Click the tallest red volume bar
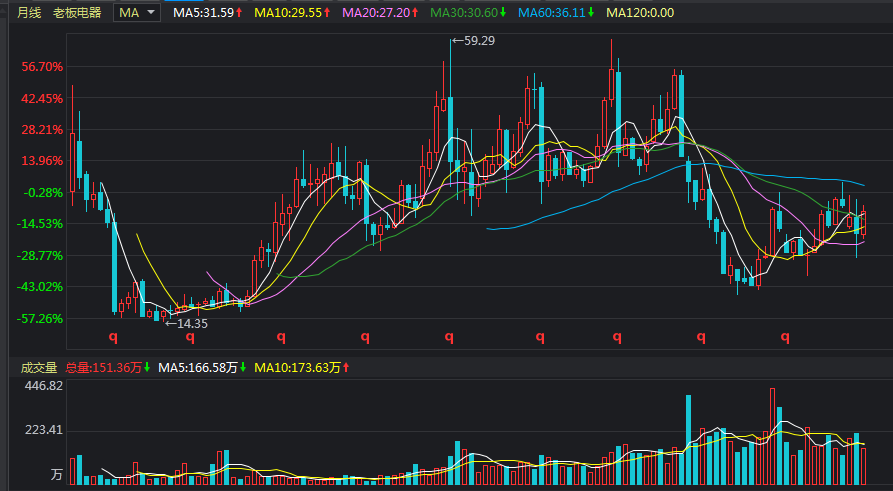This screenshot has height=491, width=893. [x=772, y=436]
